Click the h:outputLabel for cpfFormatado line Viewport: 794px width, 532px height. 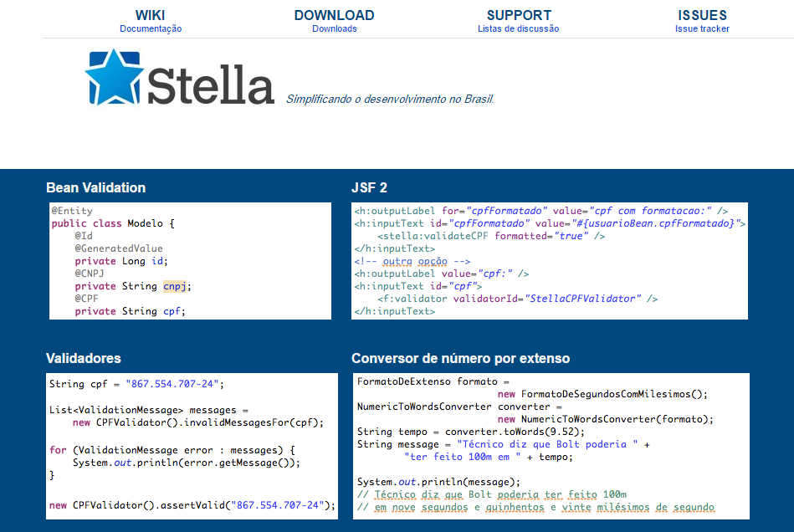pyautogui.click(x=540, y=211)
